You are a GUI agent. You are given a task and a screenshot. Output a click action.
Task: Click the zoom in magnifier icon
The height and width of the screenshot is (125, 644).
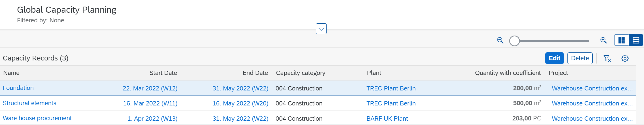(x=604, y=40)
